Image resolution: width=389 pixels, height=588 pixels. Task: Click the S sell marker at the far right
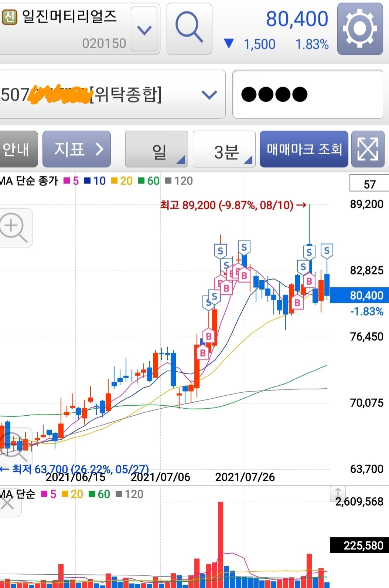click(327, 251)
